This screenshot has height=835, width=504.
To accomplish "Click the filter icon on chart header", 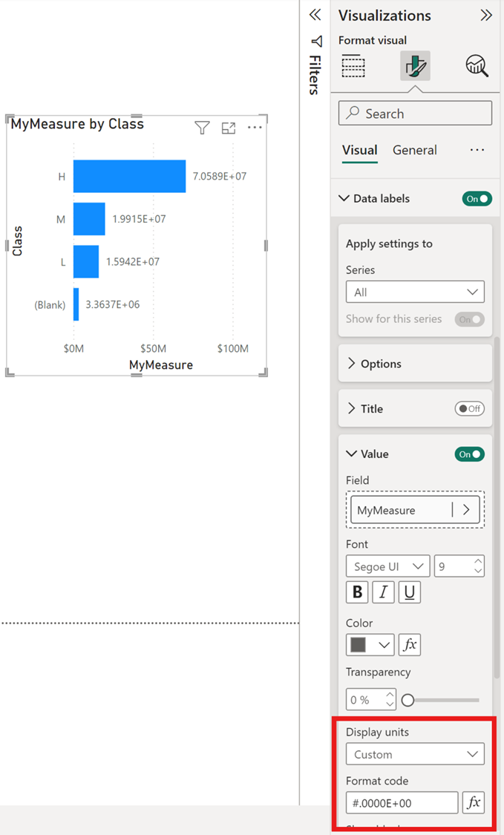I will coord(202,128).
